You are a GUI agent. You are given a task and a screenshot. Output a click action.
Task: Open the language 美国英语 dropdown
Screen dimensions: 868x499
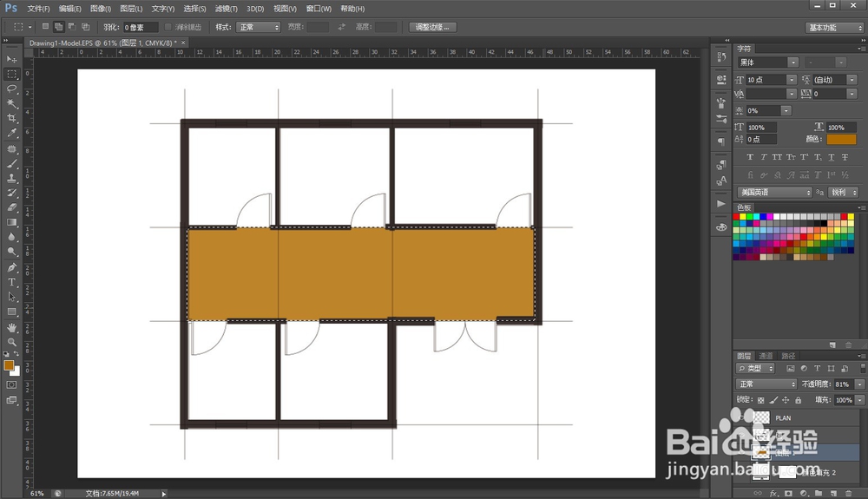click(x=774, y=193)
